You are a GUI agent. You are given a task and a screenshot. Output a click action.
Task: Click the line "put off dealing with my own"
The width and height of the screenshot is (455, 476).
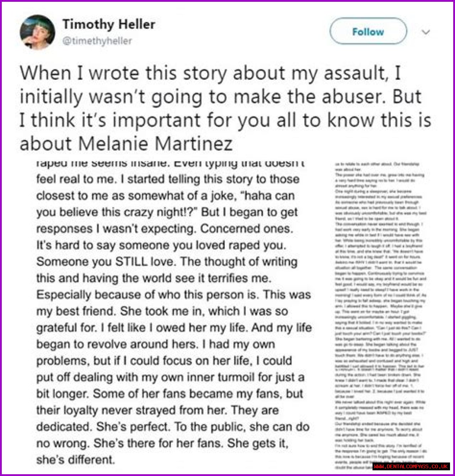coord(170,377)
